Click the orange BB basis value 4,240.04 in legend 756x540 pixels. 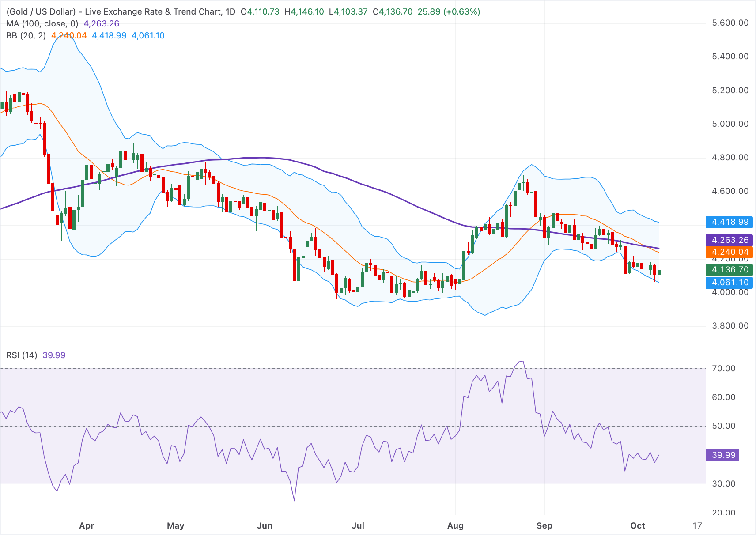[x=69, y=35]
